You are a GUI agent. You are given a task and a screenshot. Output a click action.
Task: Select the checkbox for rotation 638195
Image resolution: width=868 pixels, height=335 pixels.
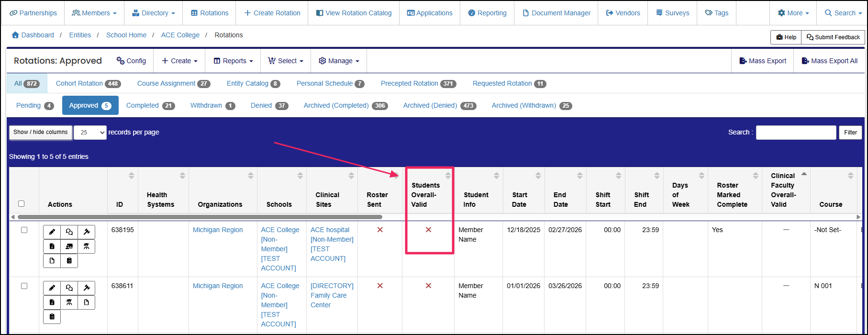click(x=24, y=230)
